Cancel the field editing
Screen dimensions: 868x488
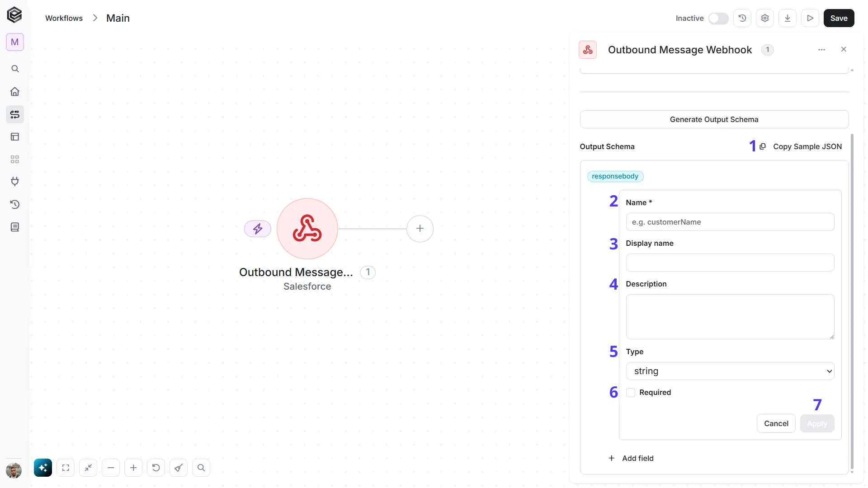[x=776, y=423]
